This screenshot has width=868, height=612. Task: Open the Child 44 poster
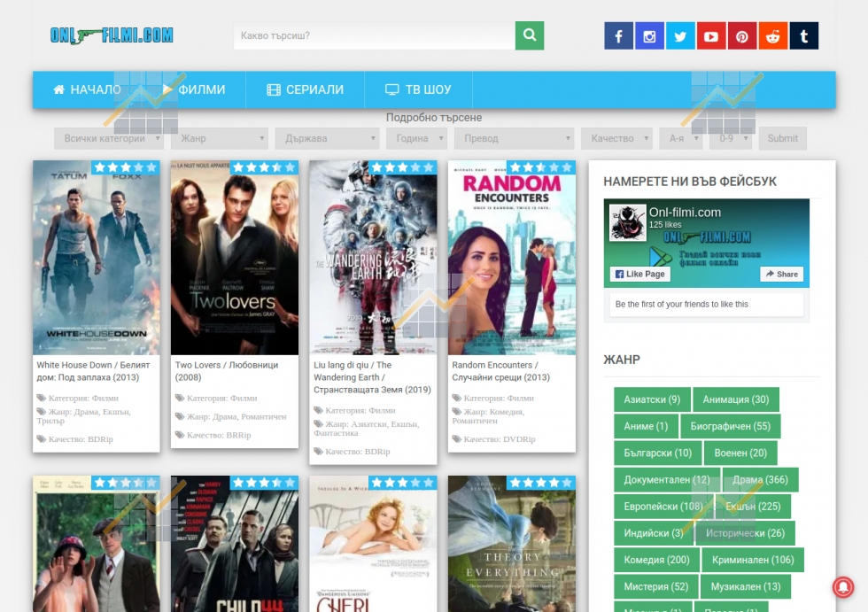(235, 544)
